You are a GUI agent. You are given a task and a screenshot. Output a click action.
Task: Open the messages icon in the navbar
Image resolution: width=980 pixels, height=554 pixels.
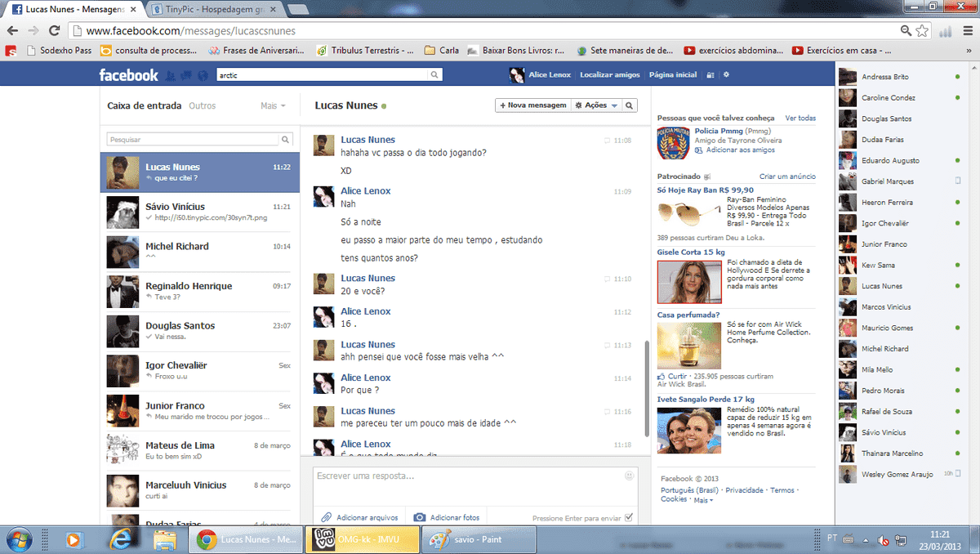pyautogui.click(x=186, y=74)
